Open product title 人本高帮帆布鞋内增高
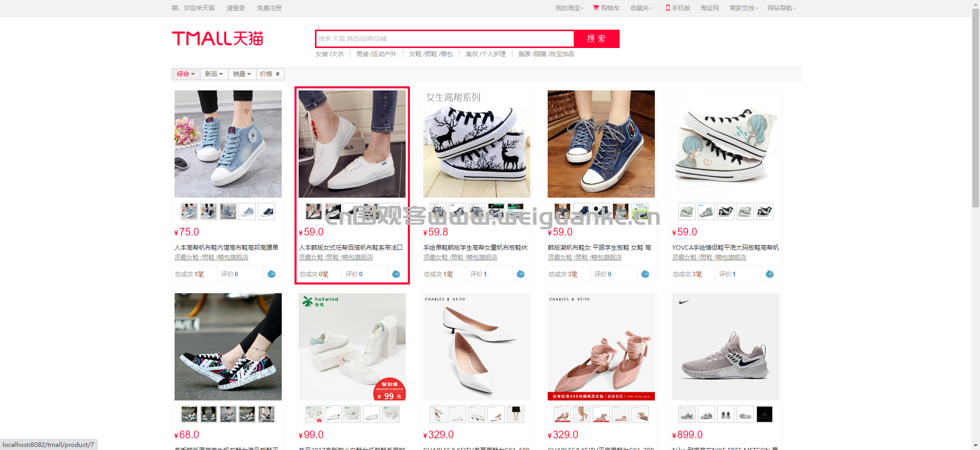980x450 pixels. (227, 248)
